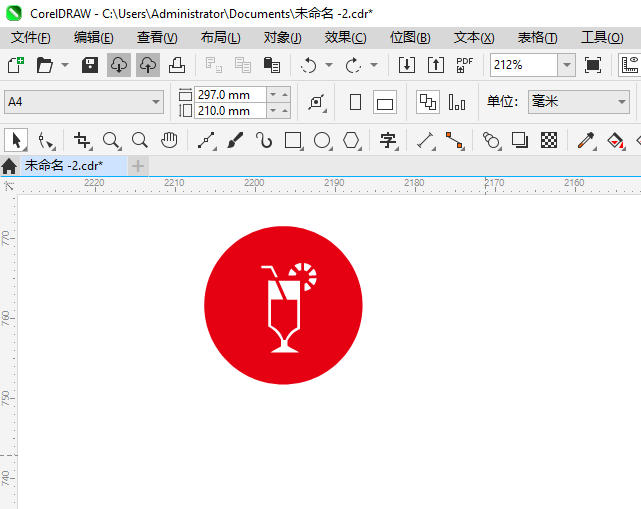This screenshot has width=641, height=509.
Task: Click the Cut icon in the toolbar
Action: [214, 65]
